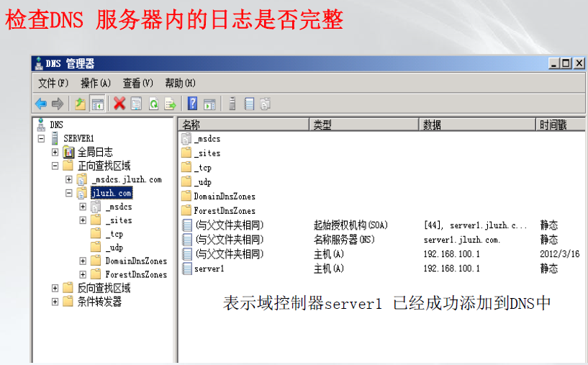The height and width of the screenshot is (365, 588).
Task: Click the SERVER1 server icon in tree
Action: (x=55, y=138)
